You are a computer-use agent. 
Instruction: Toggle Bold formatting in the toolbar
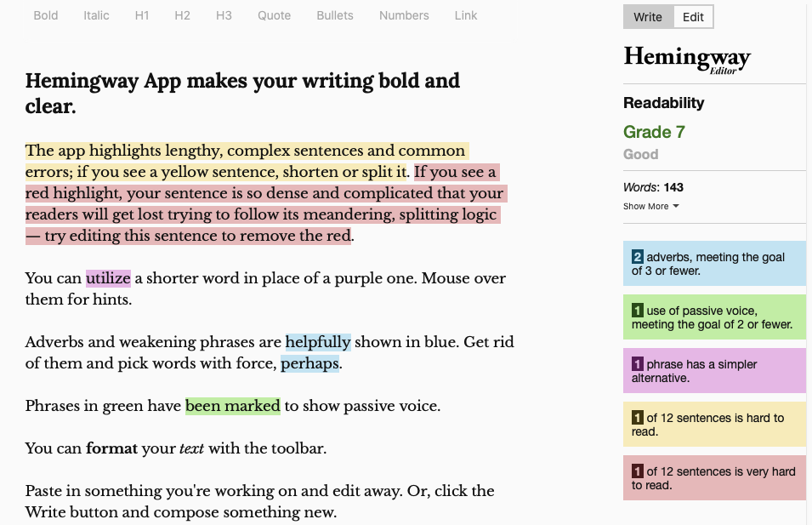(x=45, y=15)
